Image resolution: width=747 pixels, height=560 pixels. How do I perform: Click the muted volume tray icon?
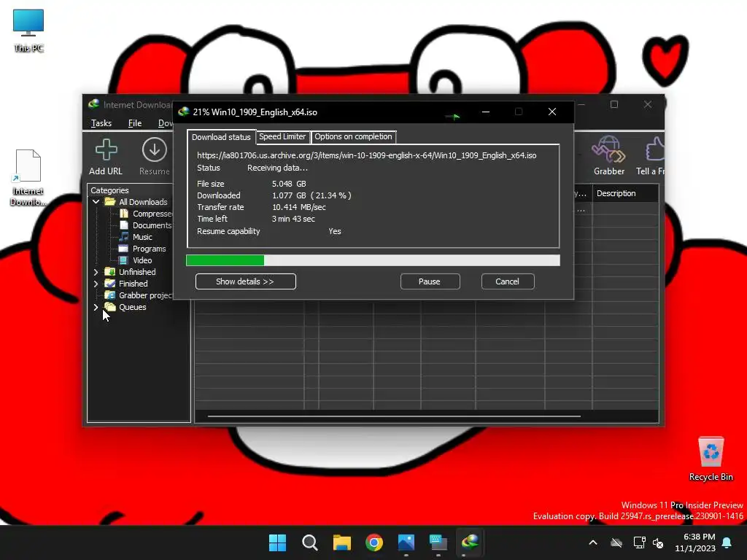(x=658, y=542)
